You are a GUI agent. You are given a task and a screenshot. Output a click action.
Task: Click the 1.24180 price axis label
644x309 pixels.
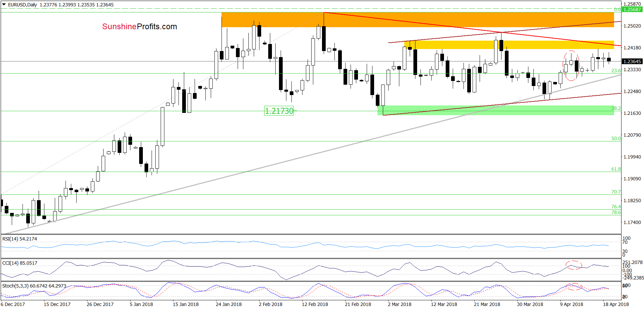point(632,48)
